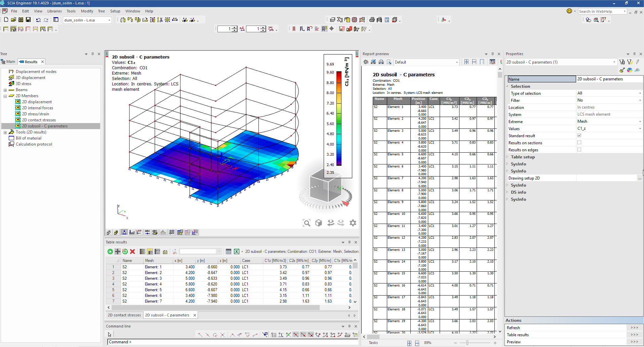This screenshot has width=644, height=347.
Task: Open the Libraries menu
Action: click(x=54, y=11)
